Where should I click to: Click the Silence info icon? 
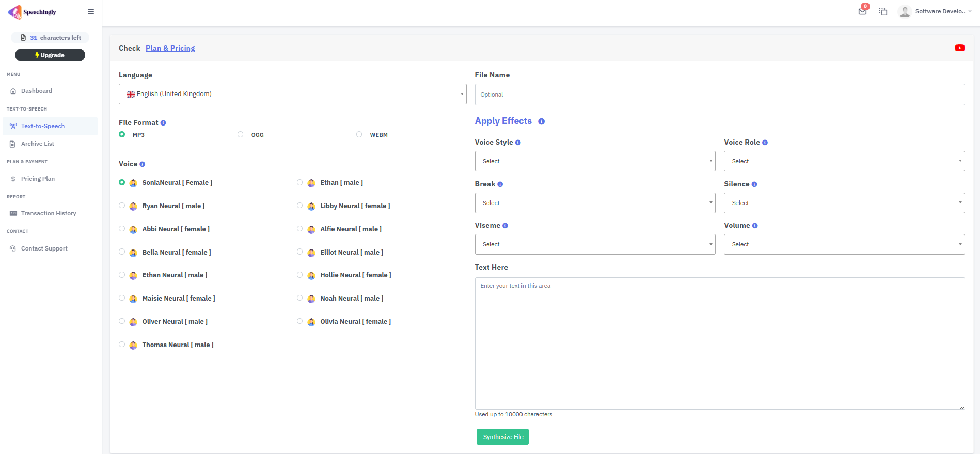pyautogui.click(x=754, y=184)
